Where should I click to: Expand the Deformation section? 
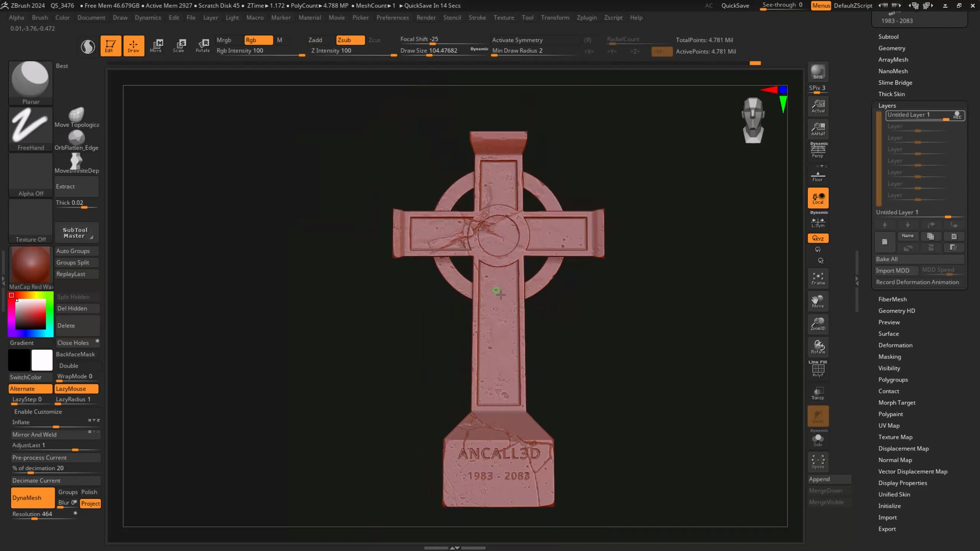895,345
